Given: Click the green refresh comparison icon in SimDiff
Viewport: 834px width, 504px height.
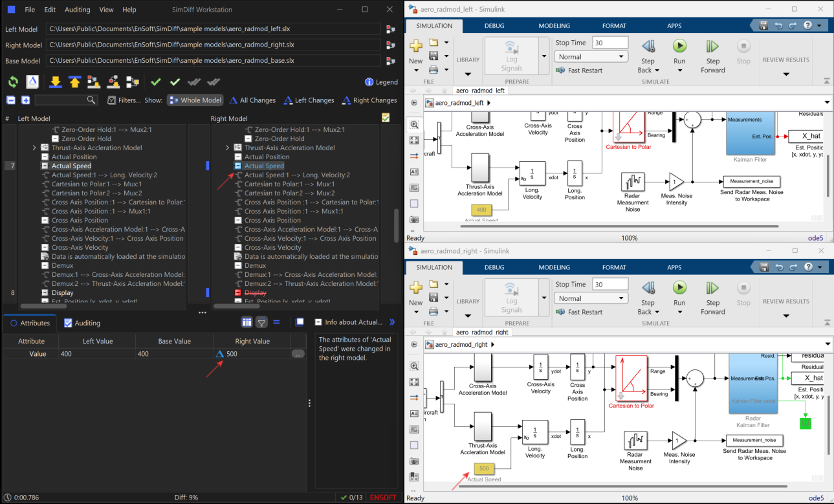Looking at the screenshot, I should pos(13,82).
